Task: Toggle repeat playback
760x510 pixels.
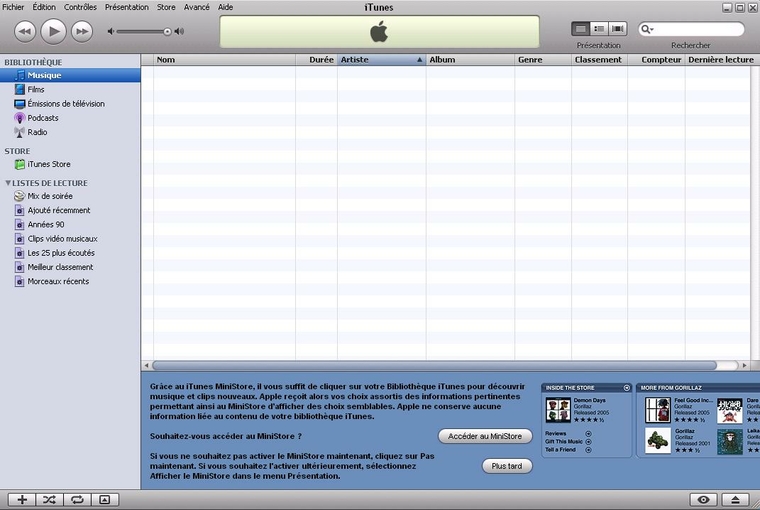Action: [77, 500]
